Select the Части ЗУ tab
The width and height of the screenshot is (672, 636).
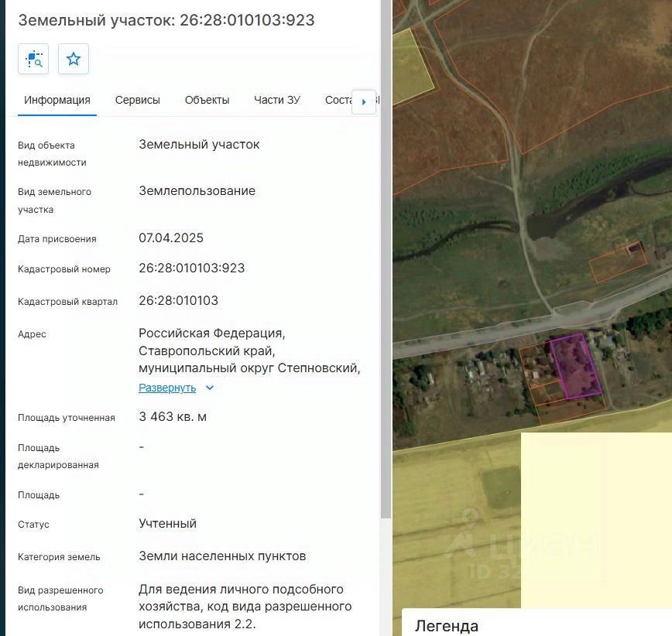click(277, 100)
